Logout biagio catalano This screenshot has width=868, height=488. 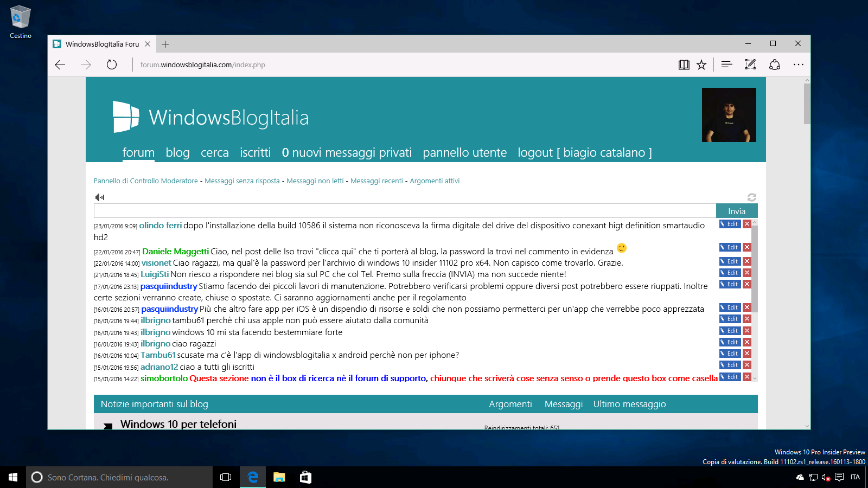[585, 152]
